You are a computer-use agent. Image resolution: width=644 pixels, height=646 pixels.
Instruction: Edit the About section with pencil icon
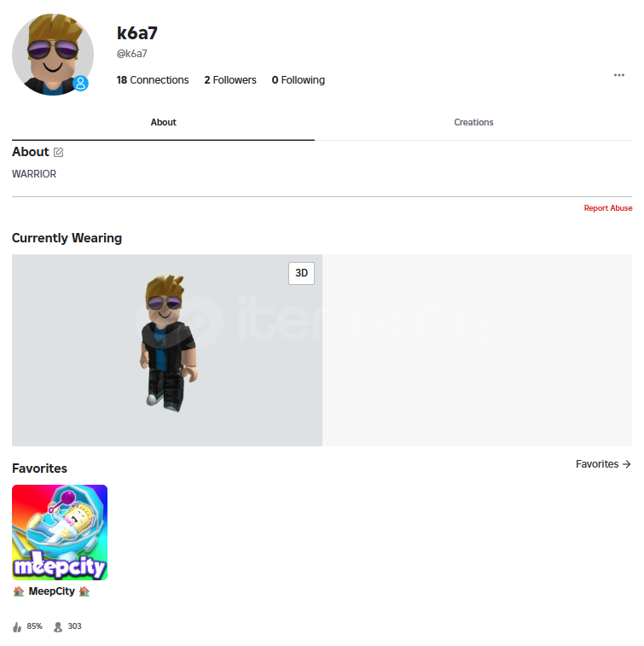point(59,152)
